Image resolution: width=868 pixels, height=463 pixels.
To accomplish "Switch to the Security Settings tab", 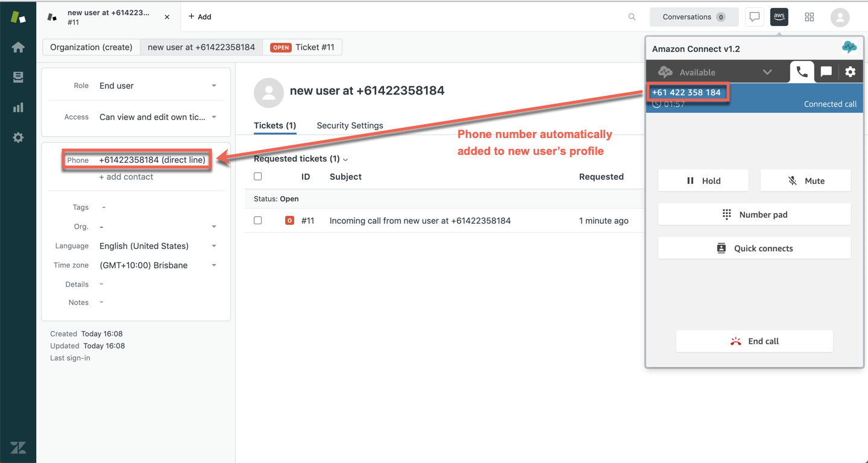I will [x=350, y=125].
